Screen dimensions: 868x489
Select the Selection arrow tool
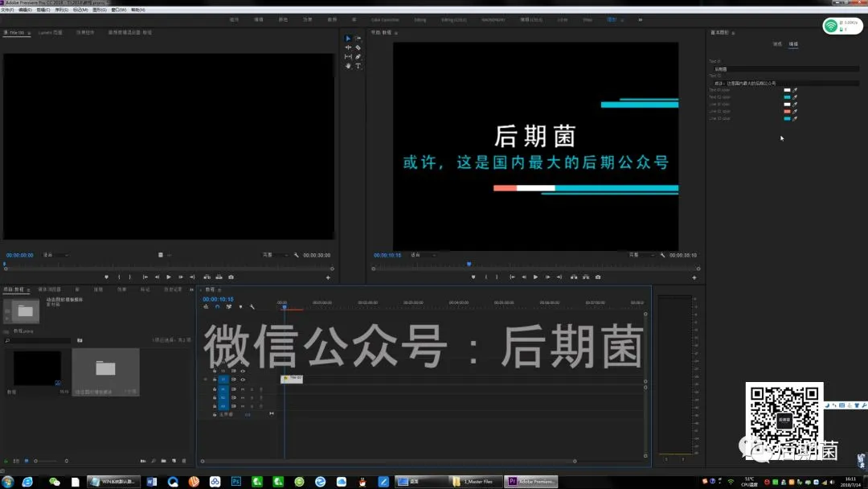tap(348, 39)
